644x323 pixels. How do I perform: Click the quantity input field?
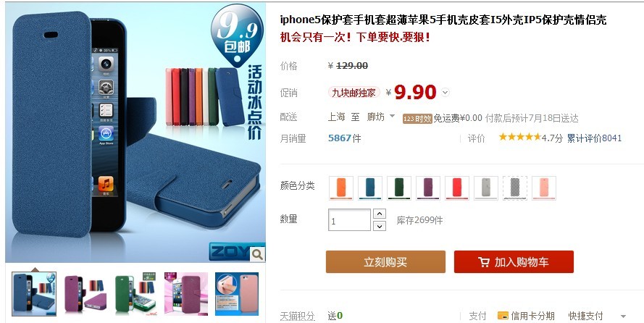pos(349,220)
